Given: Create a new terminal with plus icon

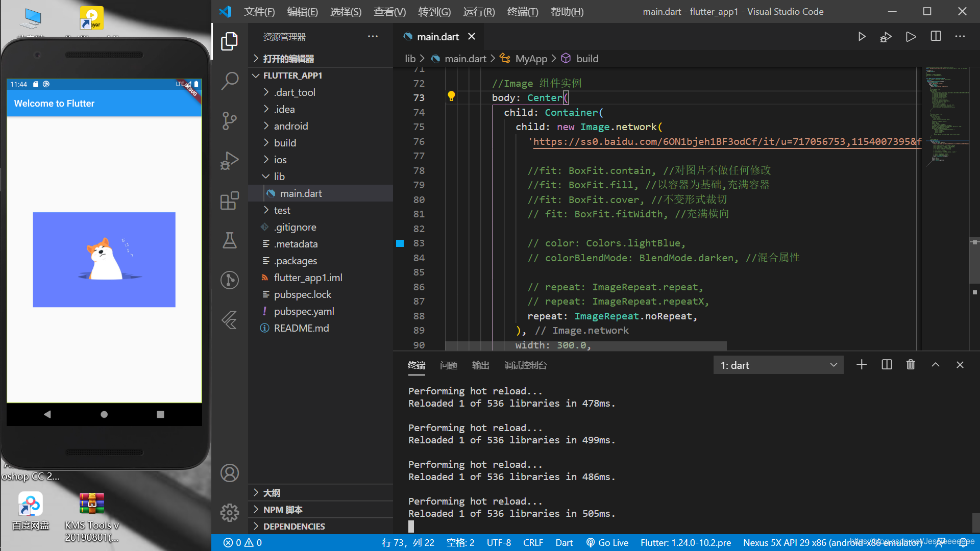Looking at the screenshot, I should (x=862, y=365).
